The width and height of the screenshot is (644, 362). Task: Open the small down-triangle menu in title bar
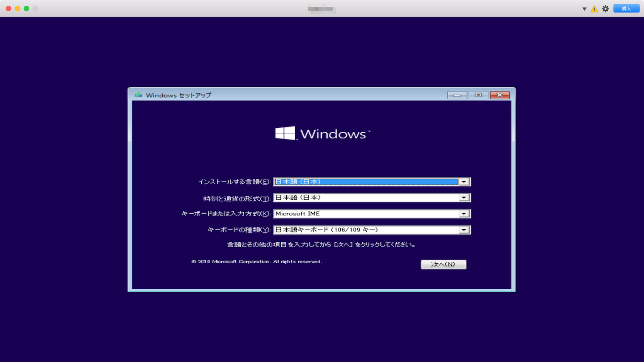tap(584, 9)
